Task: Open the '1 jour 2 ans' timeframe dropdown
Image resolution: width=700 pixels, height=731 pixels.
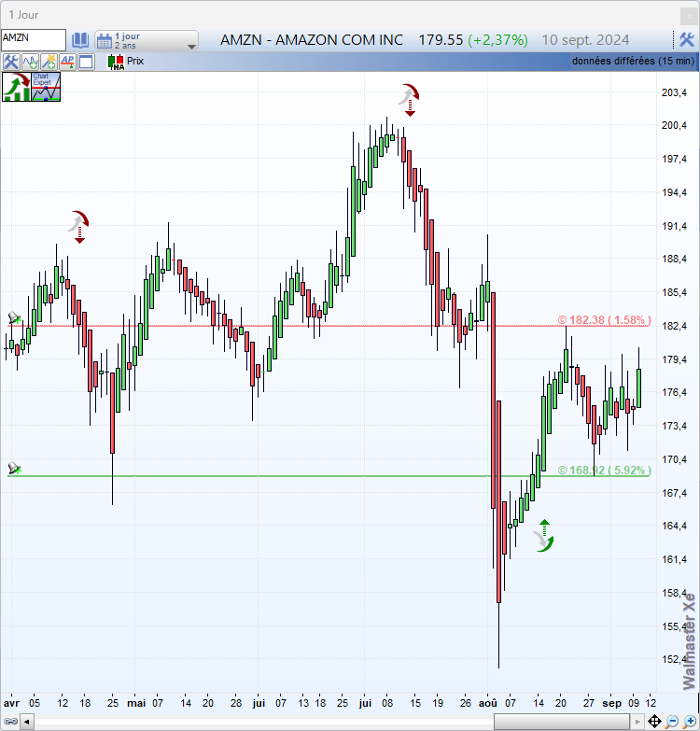Action: [x=147, y=40]
